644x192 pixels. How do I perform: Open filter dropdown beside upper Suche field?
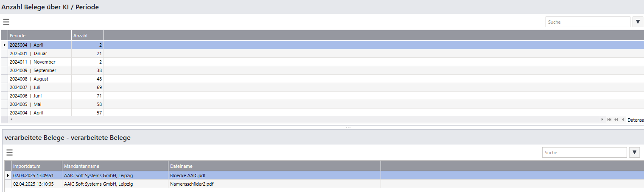click(638, 22)
